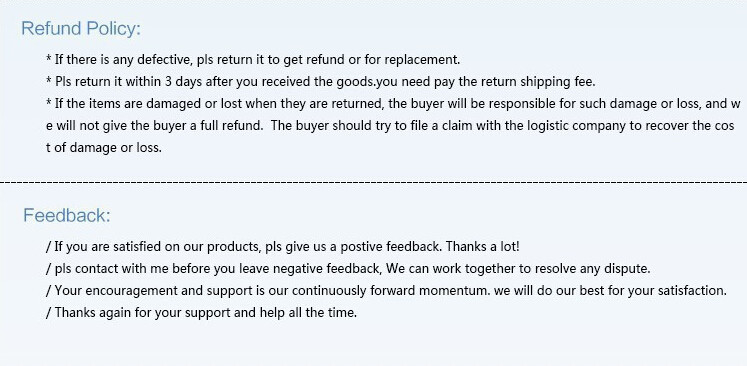747x366 pixels.
Task: Click the damaged or lost items line
Action: click(394, 104)
